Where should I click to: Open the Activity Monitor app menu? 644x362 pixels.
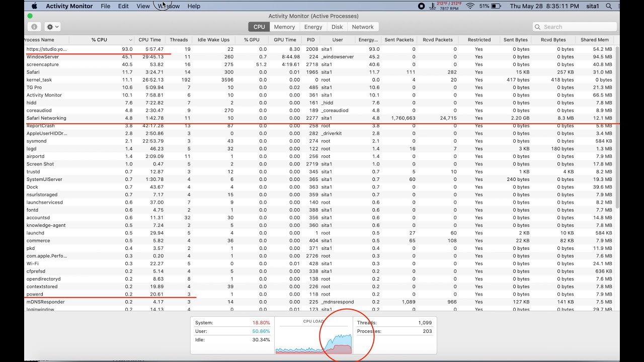[x=69, y=6]
